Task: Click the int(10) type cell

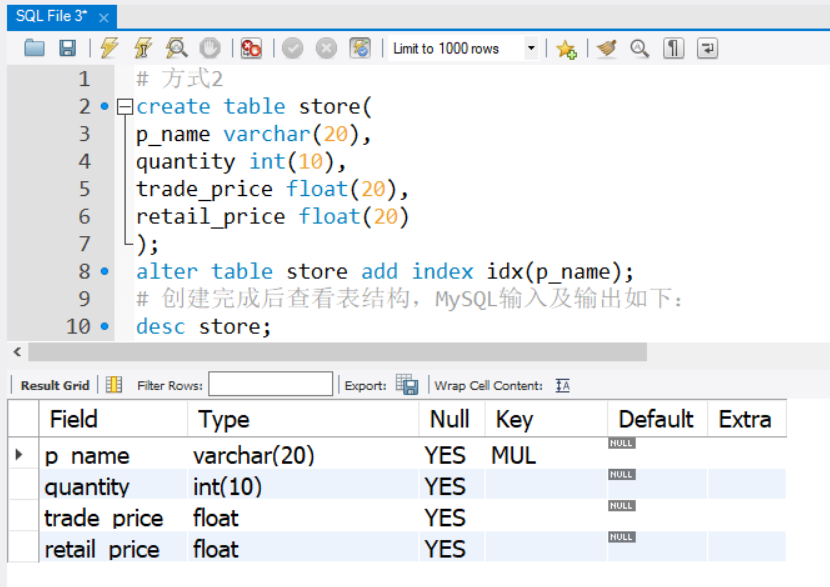Action: 303,486
